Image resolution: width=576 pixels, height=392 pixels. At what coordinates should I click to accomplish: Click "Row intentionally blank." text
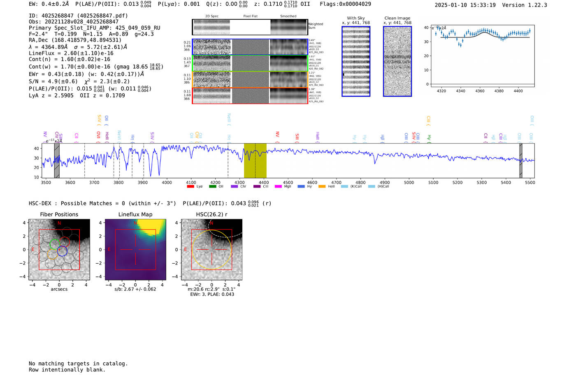[x=67, y=370]
